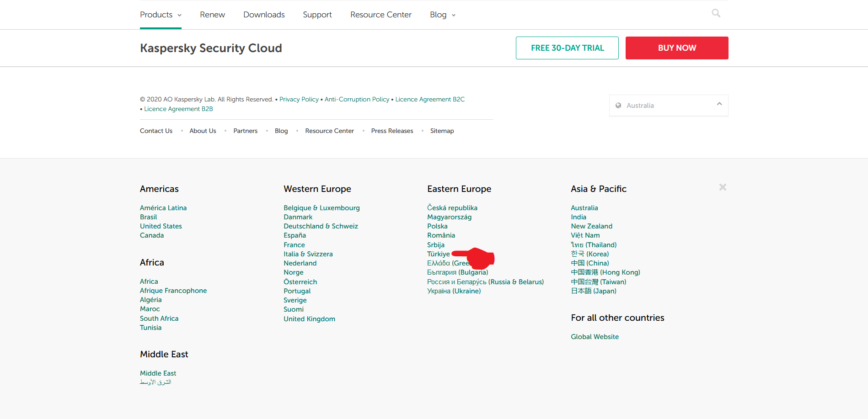Select France site

294,245
